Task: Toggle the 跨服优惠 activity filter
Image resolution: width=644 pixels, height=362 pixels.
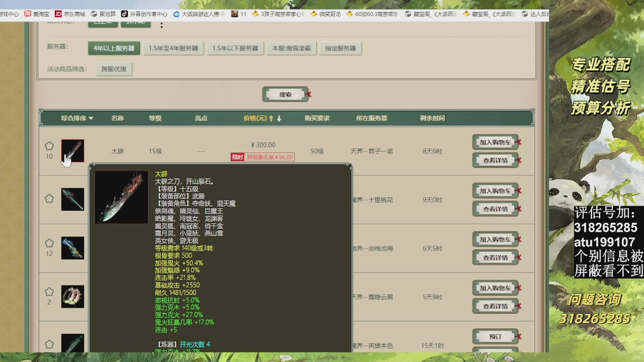Action: tap(114, 69)
